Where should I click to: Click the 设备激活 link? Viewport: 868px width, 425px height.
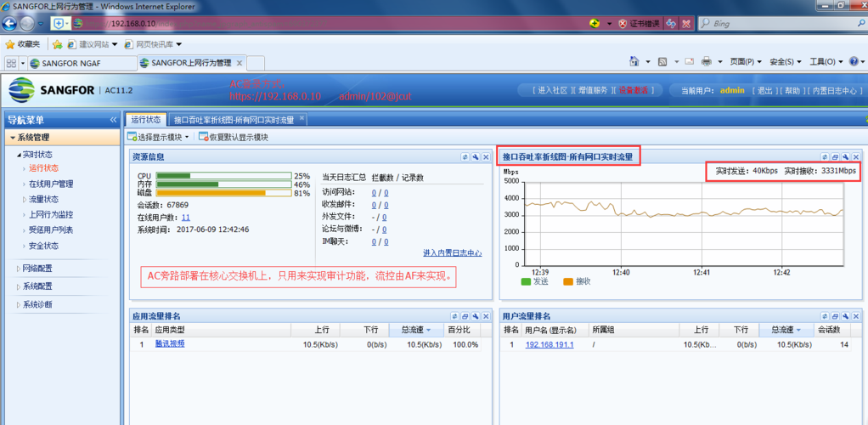point(633,90)
